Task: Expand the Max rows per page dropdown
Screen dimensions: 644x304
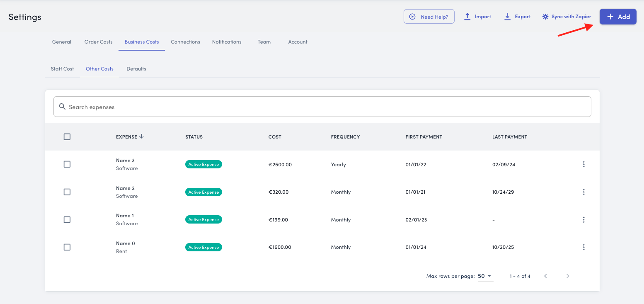Action: (485, 276)
